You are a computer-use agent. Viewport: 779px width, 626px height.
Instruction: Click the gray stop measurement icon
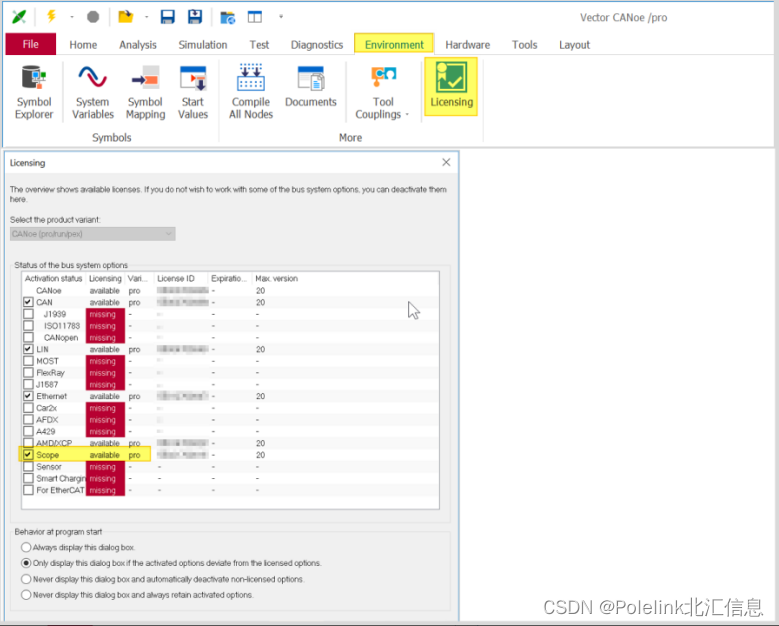click(x=93, y=17)
